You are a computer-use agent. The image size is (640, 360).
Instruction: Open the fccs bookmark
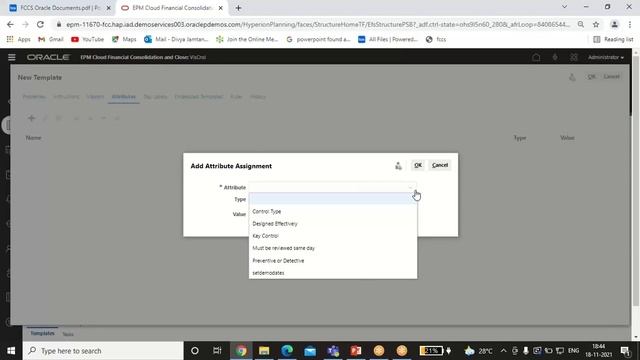(436, 39)
